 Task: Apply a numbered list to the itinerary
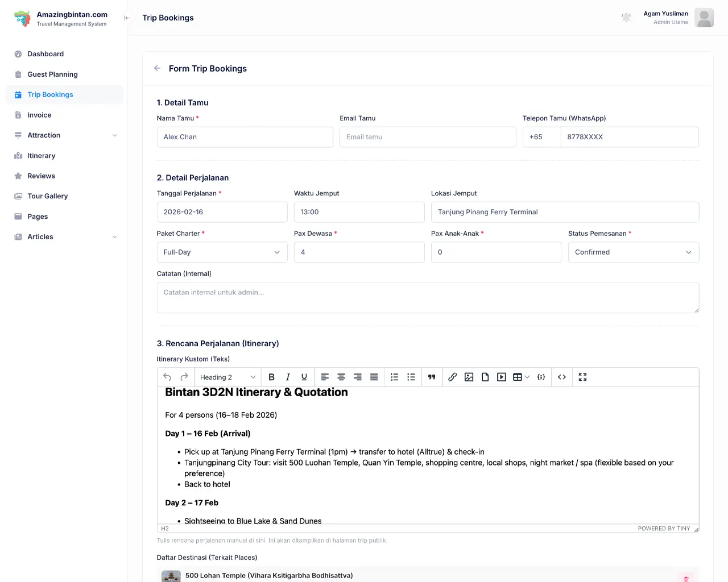click(394, 377)
